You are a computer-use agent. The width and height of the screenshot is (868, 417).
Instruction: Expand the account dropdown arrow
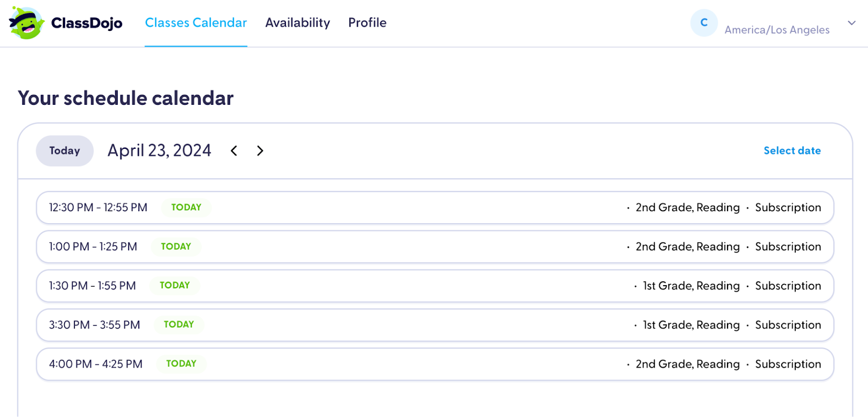coord(851,23)
